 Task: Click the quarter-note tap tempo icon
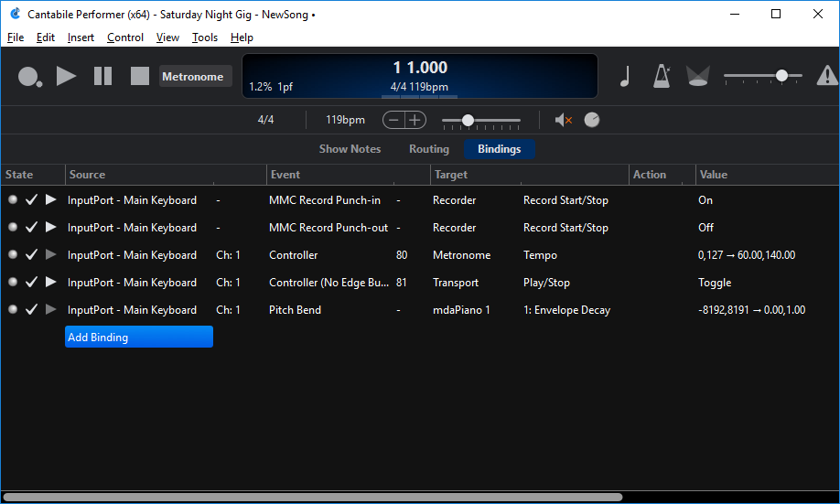pyautogui.click(x=625, y=76)
